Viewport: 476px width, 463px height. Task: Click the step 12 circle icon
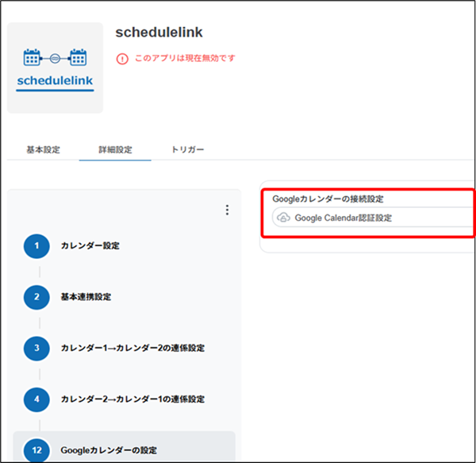[36, 449]
